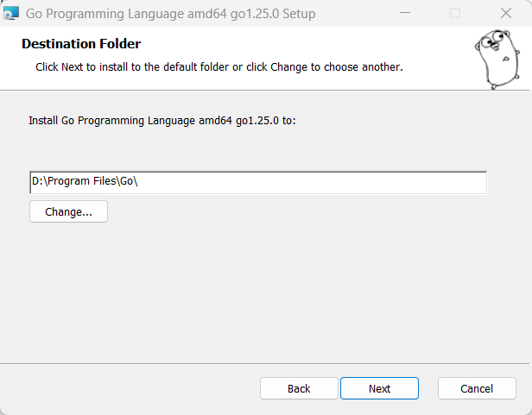Cancel the Go installation
Viewport: 532px width, 415px height.
[477, 388]
